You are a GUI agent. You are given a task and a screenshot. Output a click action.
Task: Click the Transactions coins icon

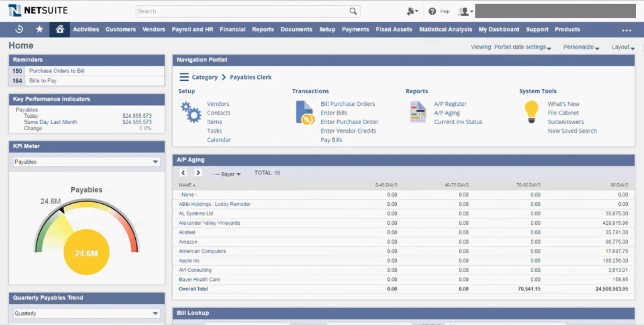pos(304,112)
